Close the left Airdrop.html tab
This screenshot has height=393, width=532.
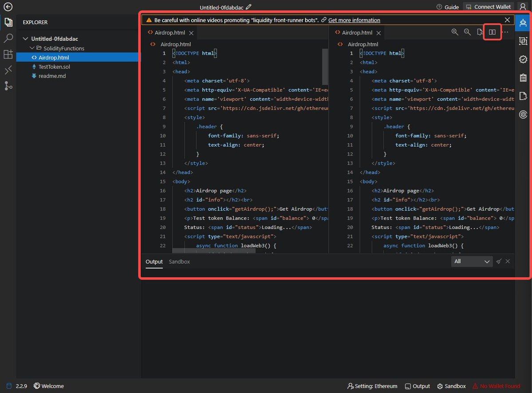(x=191, y=33)
